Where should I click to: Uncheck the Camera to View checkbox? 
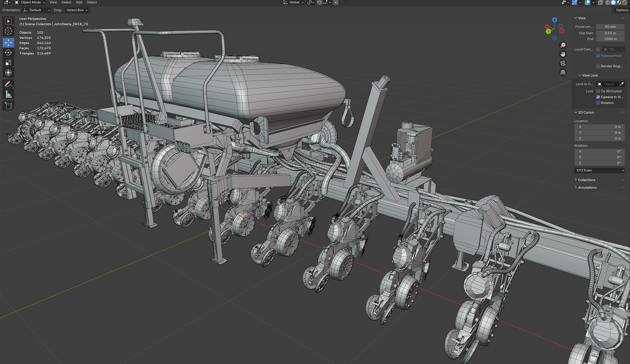point(598,97)
